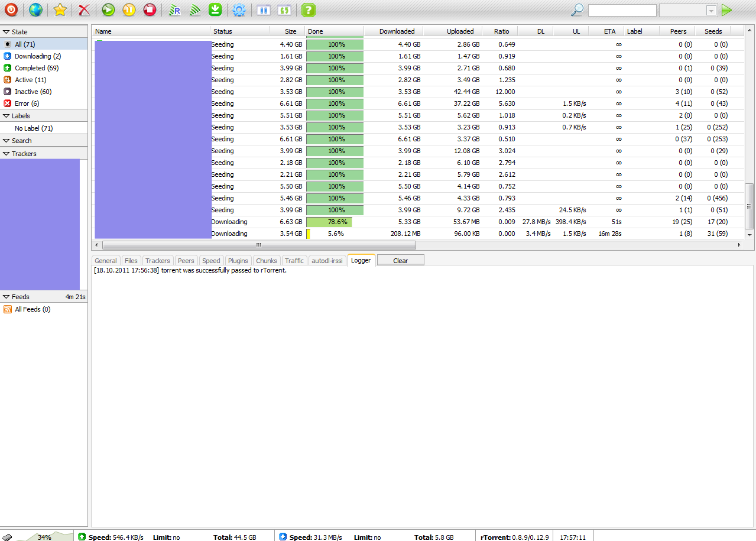Image resolution: width=756 pixels, height=541 pixels.
Task: Click the red power logoff icon
Action: pos(11,9)
